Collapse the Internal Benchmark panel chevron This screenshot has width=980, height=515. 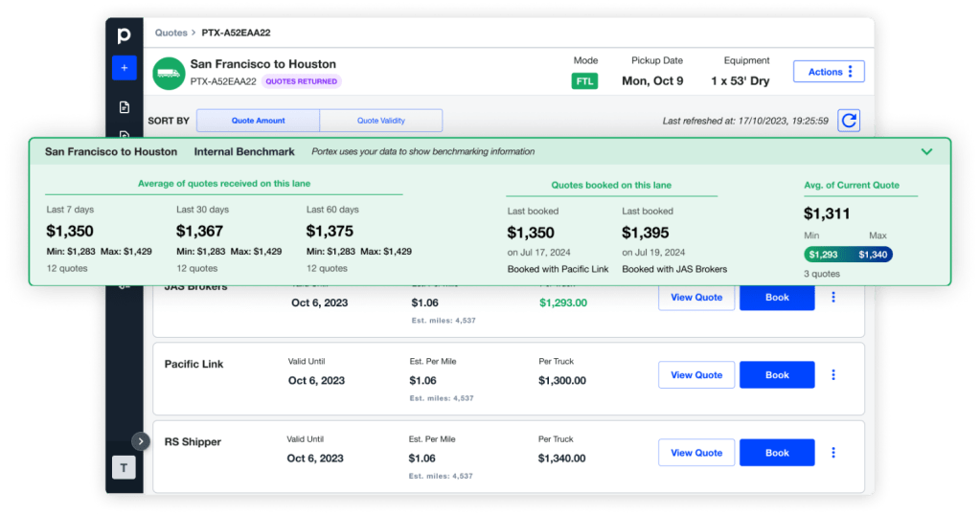(927, 151)
